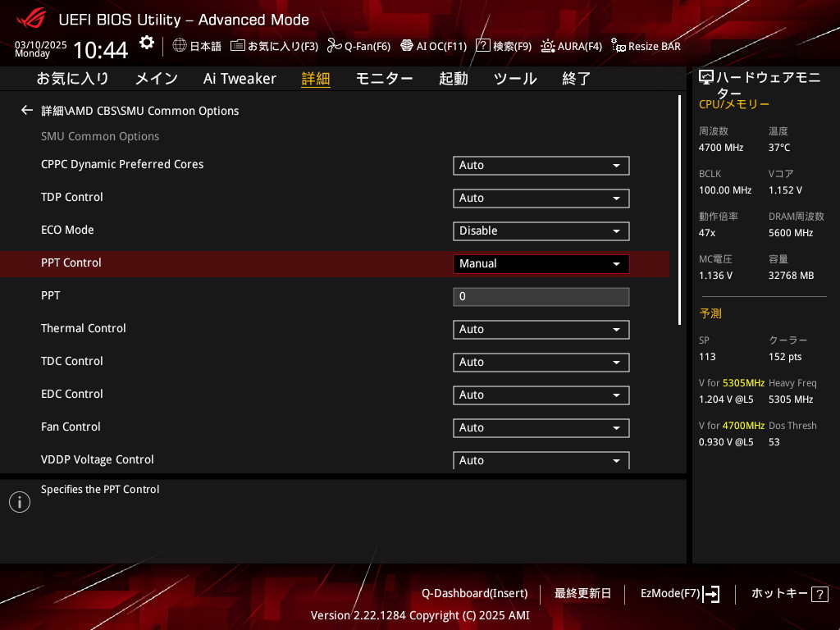The image size is (840, 630).
Task: Go back with the arrow icon
Action: pyautogui.click(x=27, y=111)
